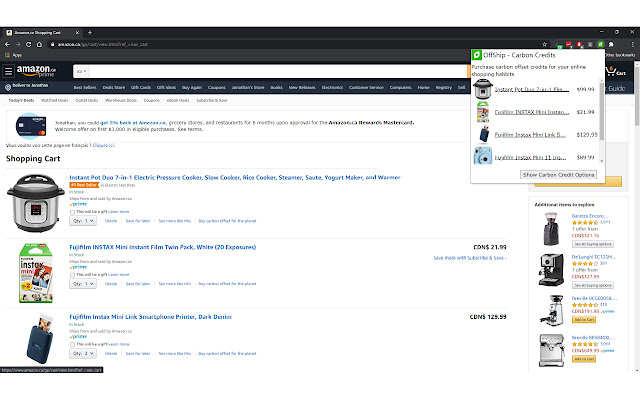Click the Dark Denim printer image in cart
Image resolution: width=640 pixels, height=400 pixels.
(40, 339)
